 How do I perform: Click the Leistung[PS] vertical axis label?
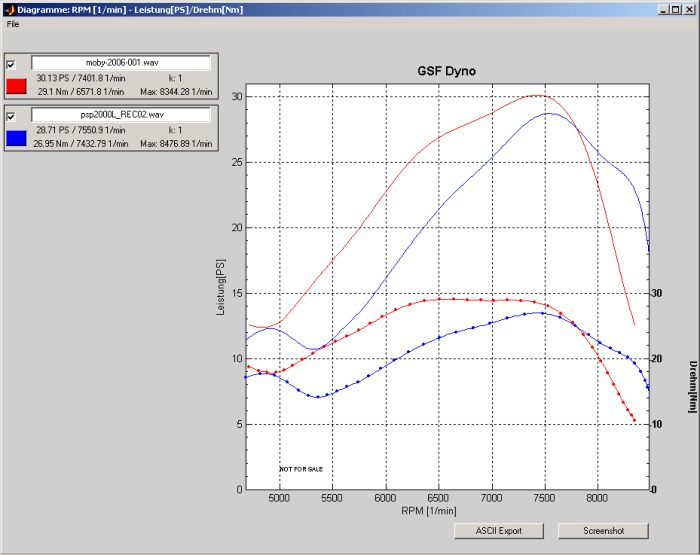[x=222, y=290]
